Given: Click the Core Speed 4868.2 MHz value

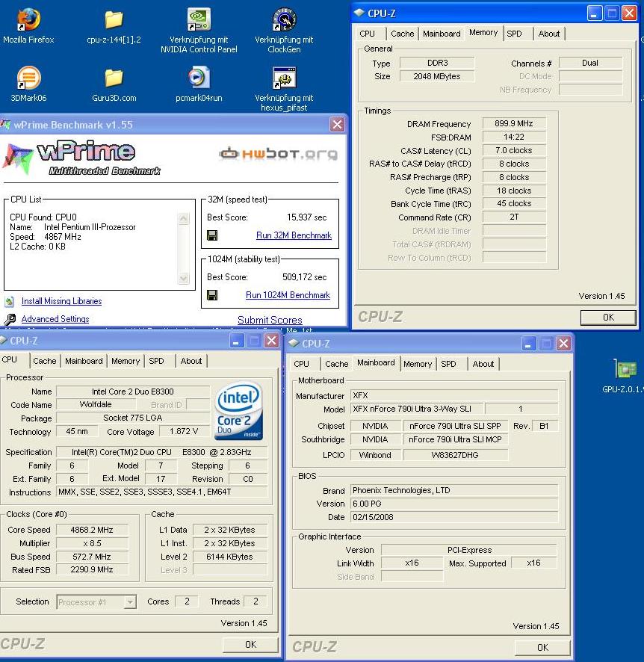Looking at the screenshot, I should pos(92,530).
